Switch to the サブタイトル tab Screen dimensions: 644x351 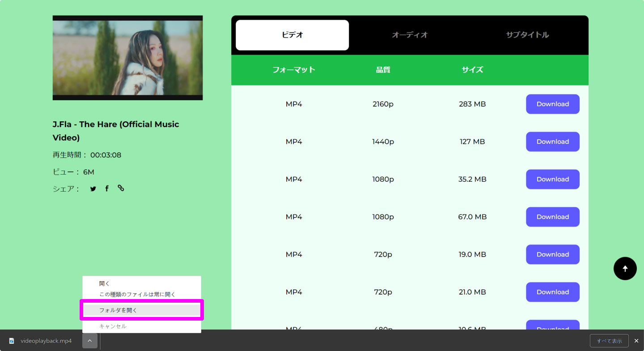click(x=527, y=35)
